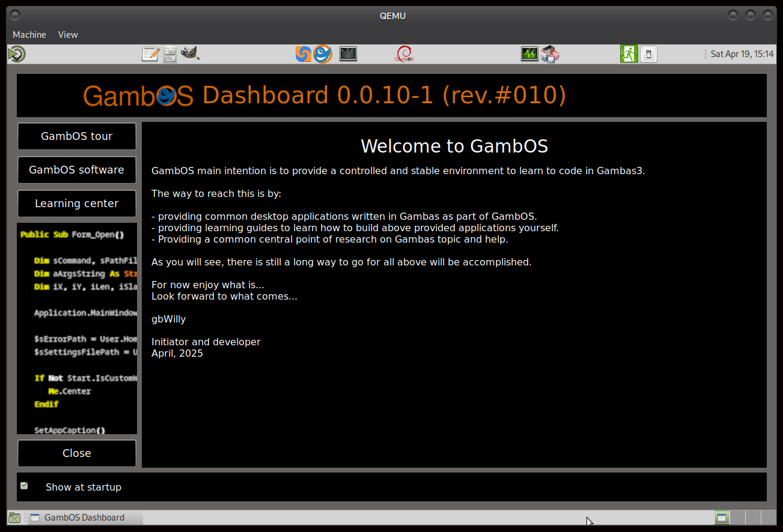Open the system monitor graph icon

(529, 54)
